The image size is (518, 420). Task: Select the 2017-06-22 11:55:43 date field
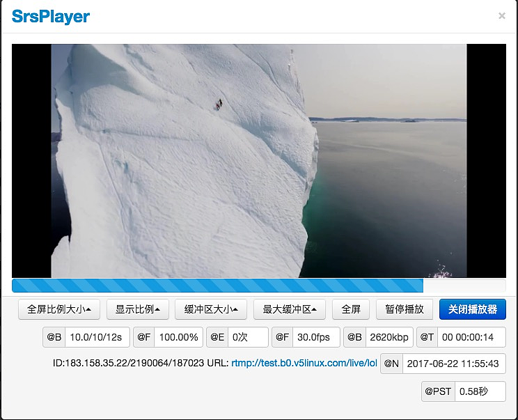click(453, 364)
